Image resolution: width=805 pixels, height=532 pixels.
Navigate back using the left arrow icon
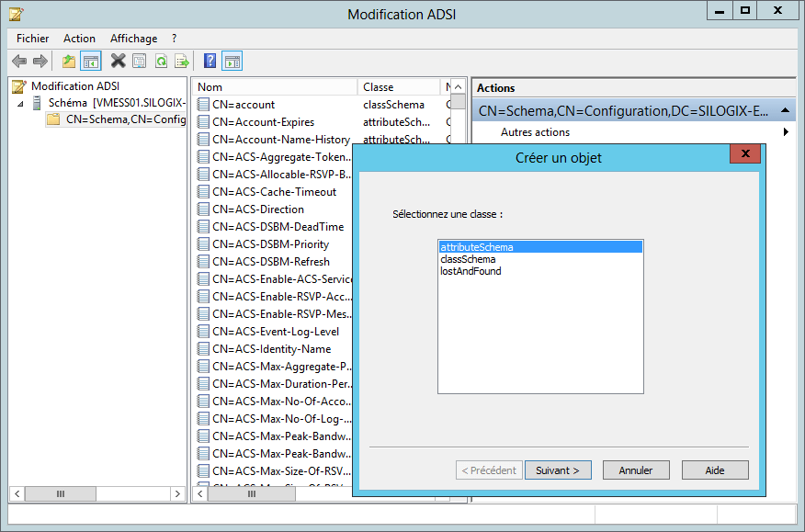19,61
